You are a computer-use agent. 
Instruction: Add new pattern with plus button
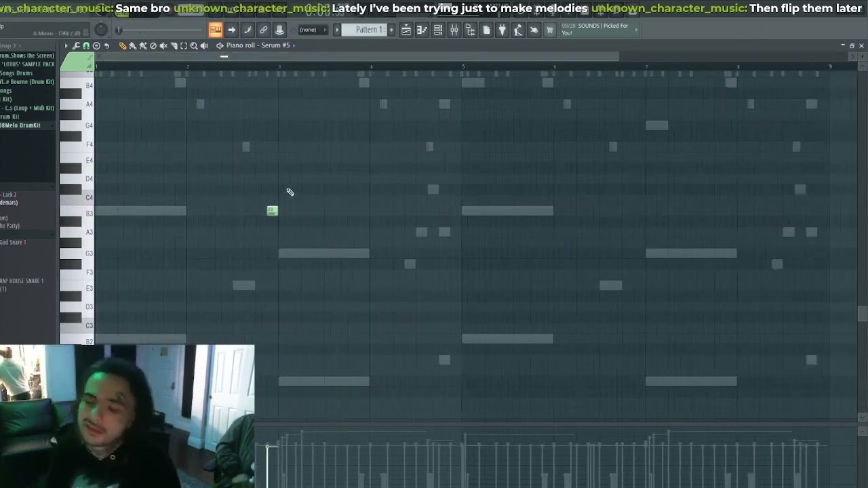(x=391, y=30)
